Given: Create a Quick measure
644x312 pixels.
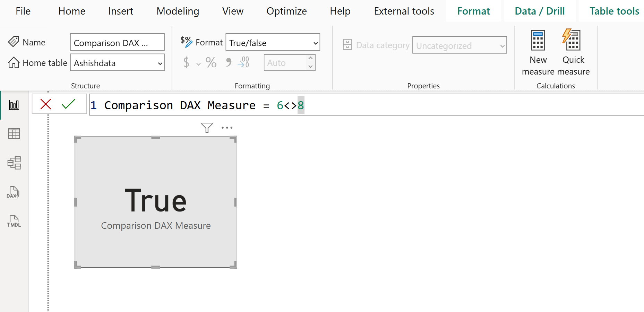Looking at the screenshot, I should pos(572,52).
